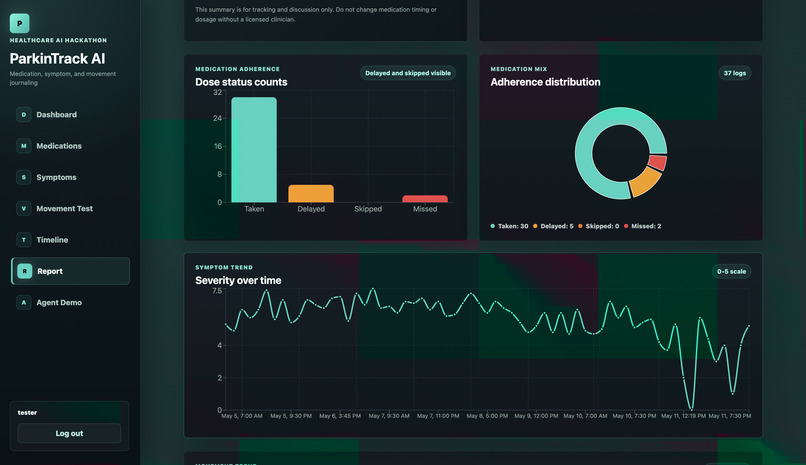The height and width of the screenshot is (465, 806).
Task: Click the 'Dose status counts' heading
Action: coord(241,82)
